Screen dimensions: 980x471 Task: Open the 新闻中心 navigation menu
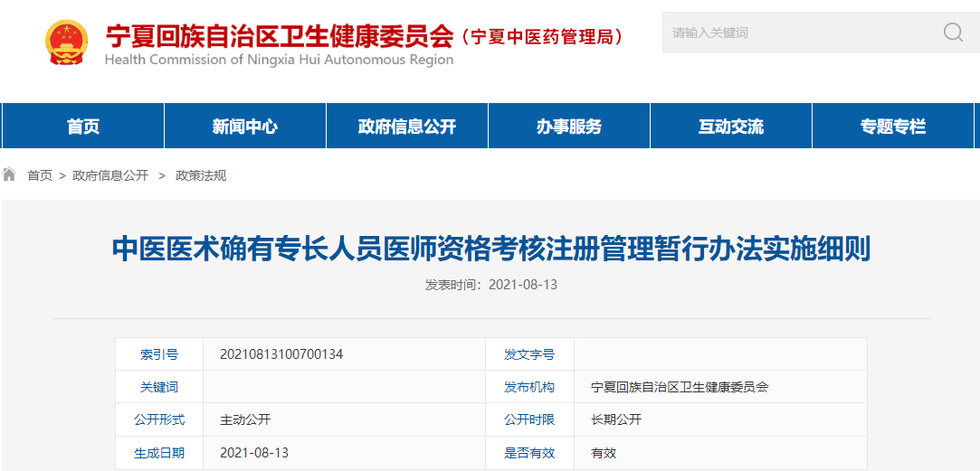pyautogui.click(x=244, y=127)
